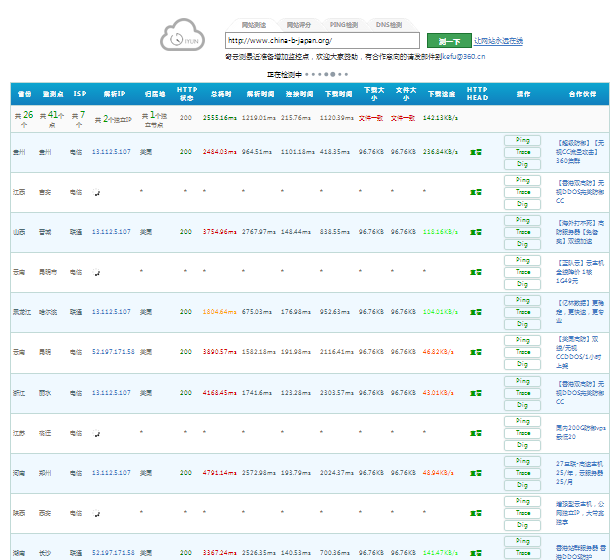Click IP 52.197.171.58 in the 3890.57ms row
The width and height of the screenshot is (615, 560).
(113, 352)
